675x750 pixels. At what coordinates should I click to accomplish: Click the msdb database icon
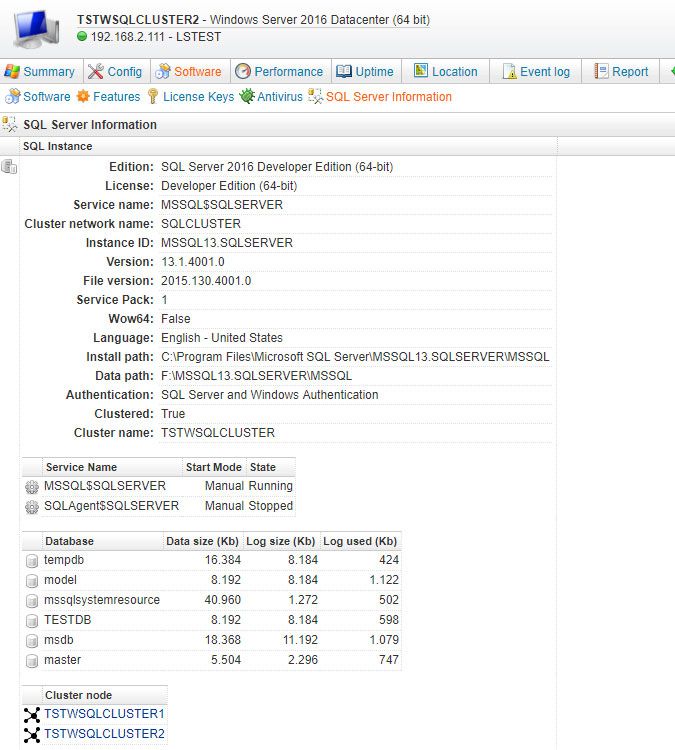pyautogui.click(x=32, y=641)
